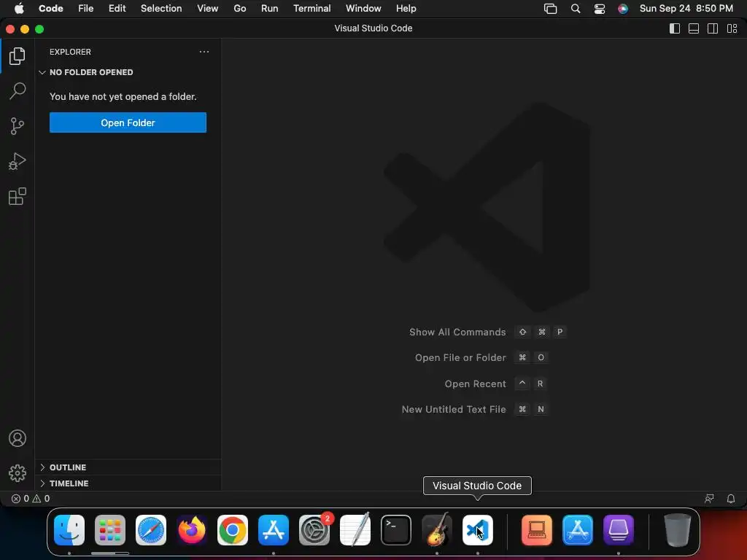This screenshot has width=747, height=560.
Task: Open TextEdit from the Dock
Action: pyautogui.click(x=355, y=530)
